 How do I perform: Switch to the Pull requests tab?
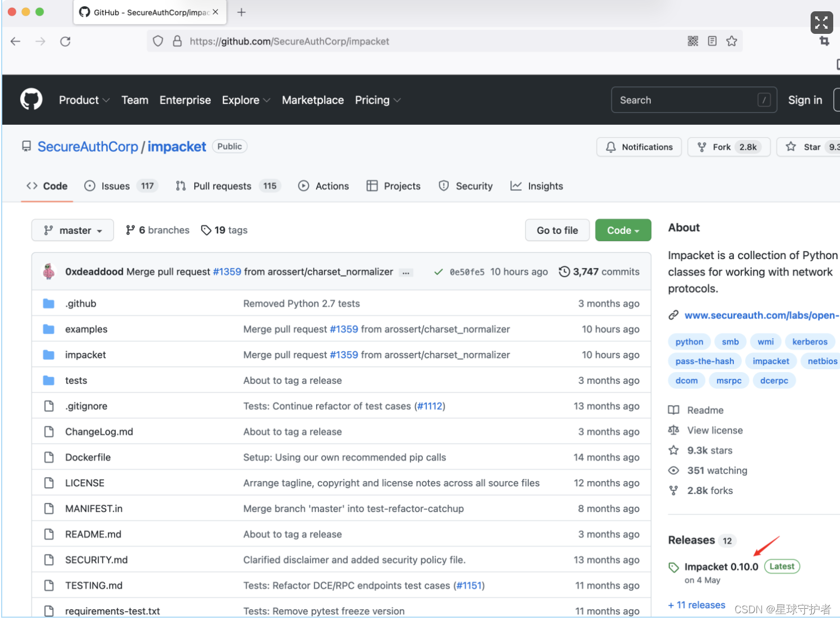click(228, 186)
